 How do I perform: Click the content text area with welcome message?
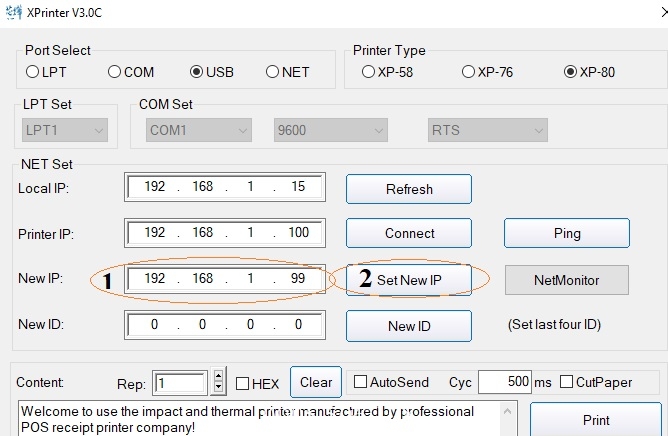[260, 419]
